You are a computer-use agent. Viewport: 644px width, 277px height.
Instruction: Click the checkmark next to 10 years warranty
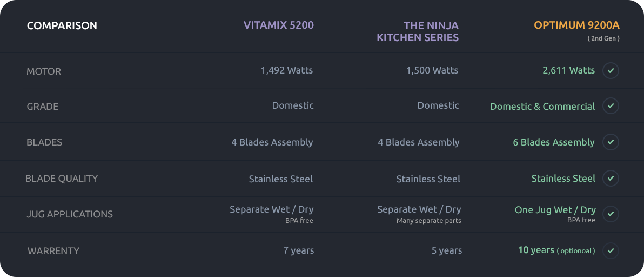611,250
